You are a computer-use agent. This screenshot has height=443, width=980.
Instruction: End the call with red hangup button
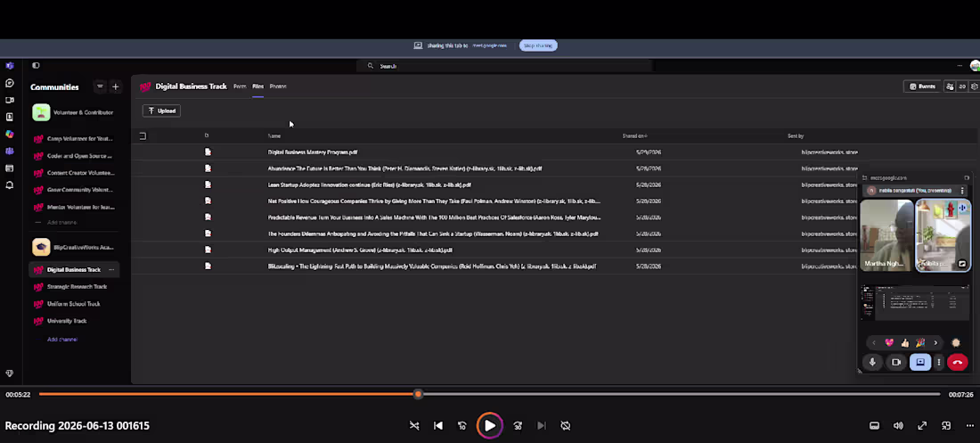coord(958,362)
